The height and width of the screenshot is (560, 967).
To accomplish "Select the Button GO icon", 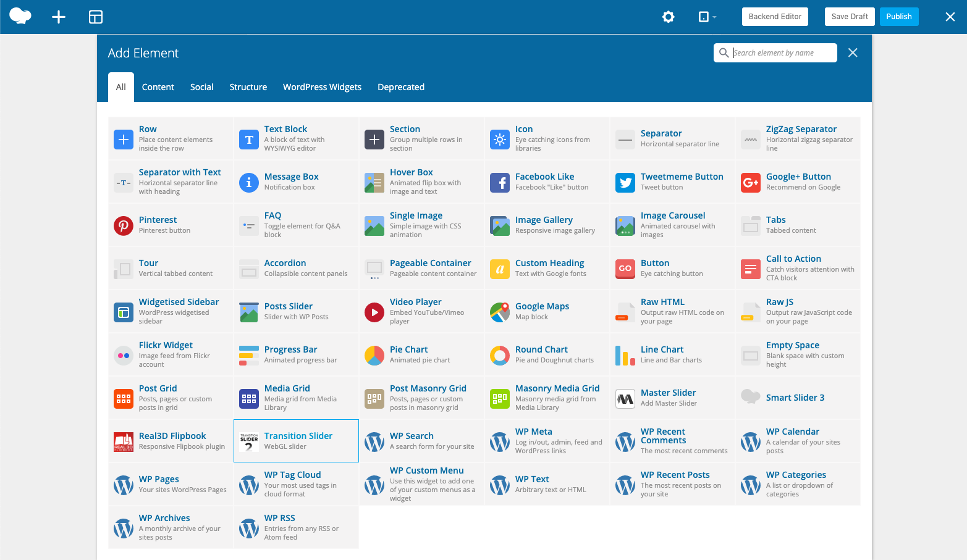I will (x=625, y=269).
